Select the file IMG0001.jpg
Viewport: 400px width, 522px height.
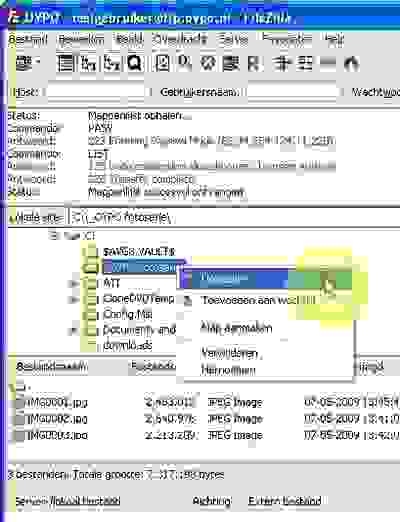[x=57, y=402]
